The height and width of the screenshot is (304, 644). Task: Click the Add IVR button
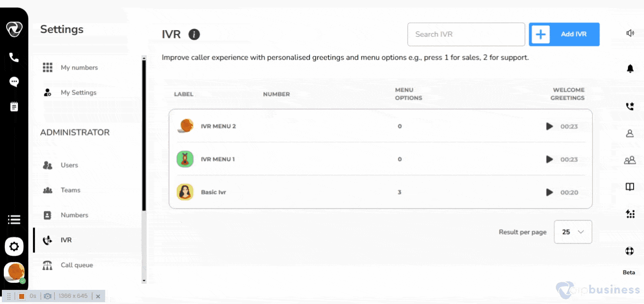click(x=564, y=34)
